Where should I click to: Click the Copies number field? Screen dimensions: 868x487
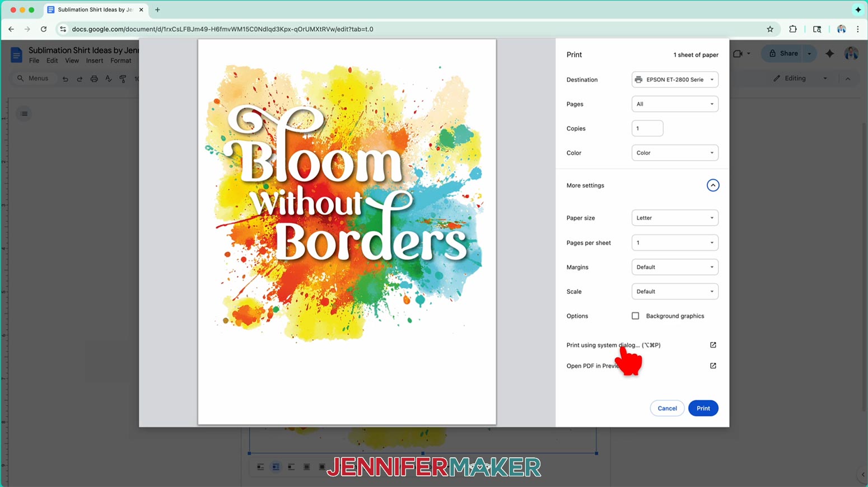pos(647,128)
